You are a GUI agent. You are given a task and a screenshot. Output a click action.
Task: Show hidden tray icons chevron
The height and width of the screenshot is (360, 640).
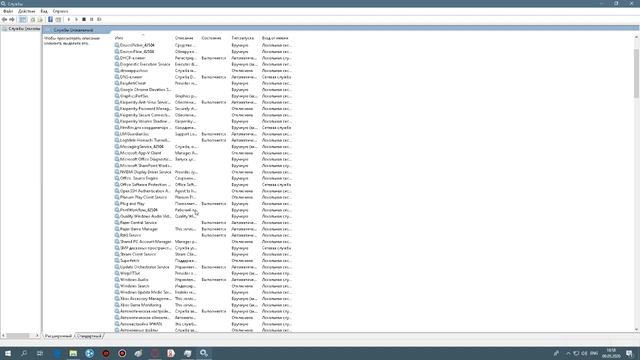click(568, 353)
